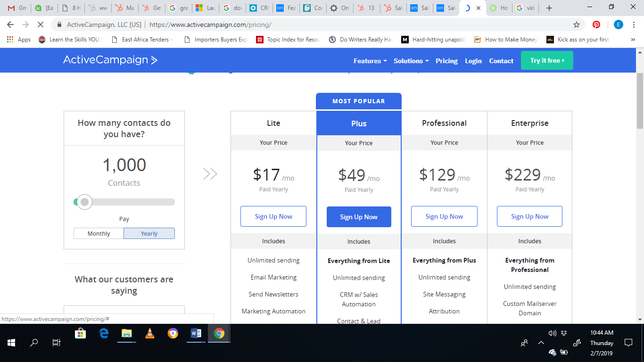Switch to the Gmail tab
Screen dimensions: 644x362
(x=17, y=8)
